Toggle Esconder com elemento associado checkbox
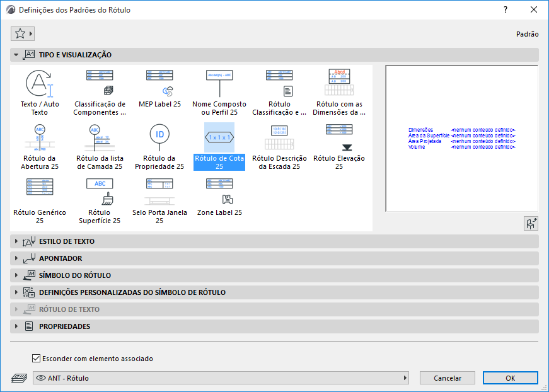This screenshot has height=392, width=549. (x=36, y=359)
